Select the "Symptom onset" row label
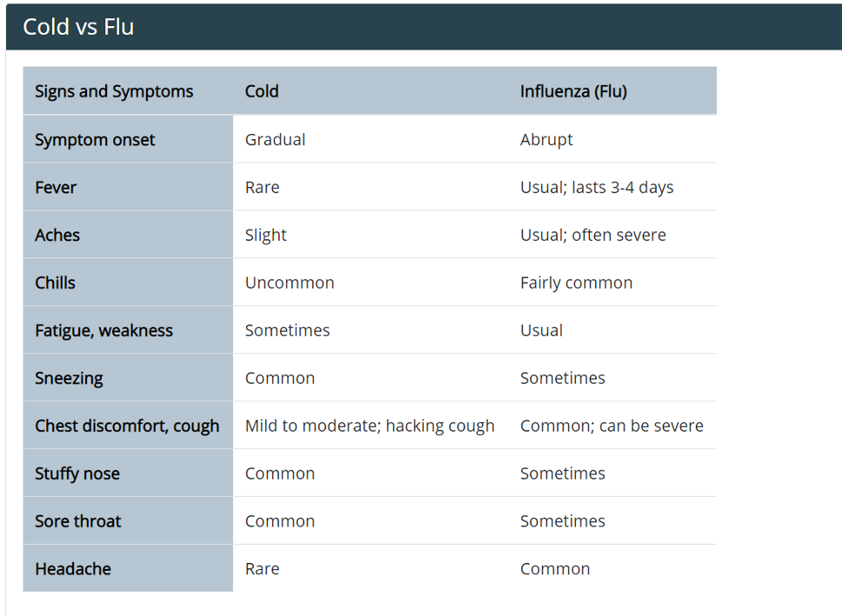This screenshot has height=616, width=842. (95, 140)
